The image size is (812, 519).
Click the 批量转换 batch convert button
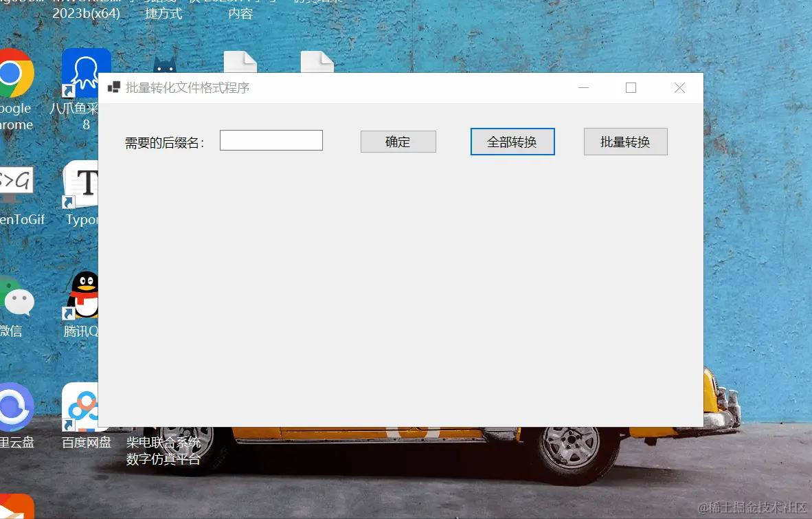(626, 142)
